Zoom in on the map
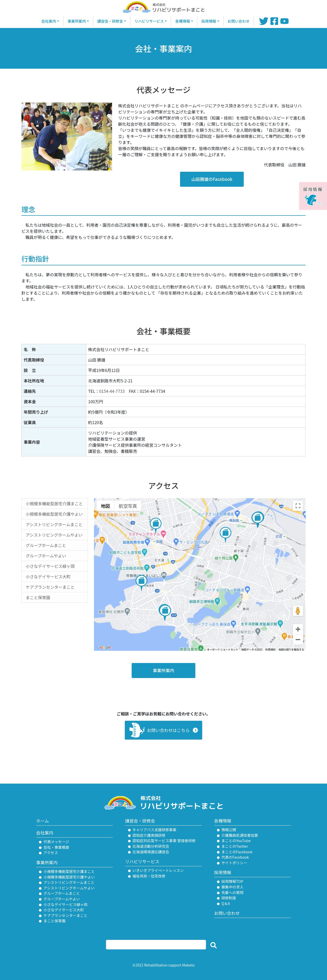 298,629
